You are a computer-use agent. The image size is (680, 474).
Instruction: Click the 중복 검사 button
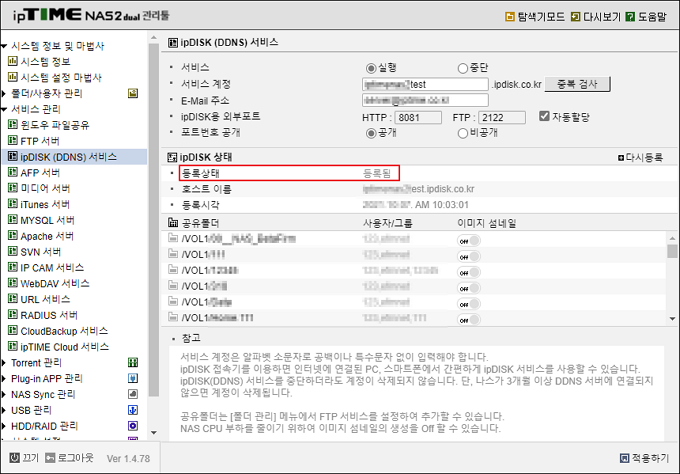coord(577,84)
